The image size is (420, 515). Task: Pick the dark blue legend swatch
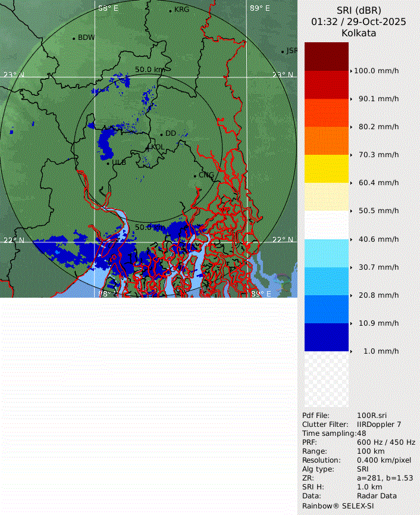pos(326,337)
